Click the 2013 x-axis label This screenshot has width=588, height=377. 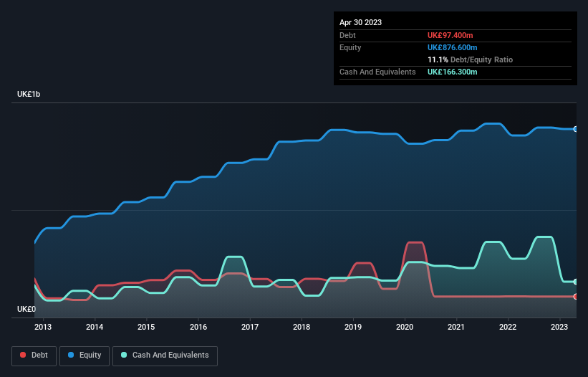pos(43,327)
